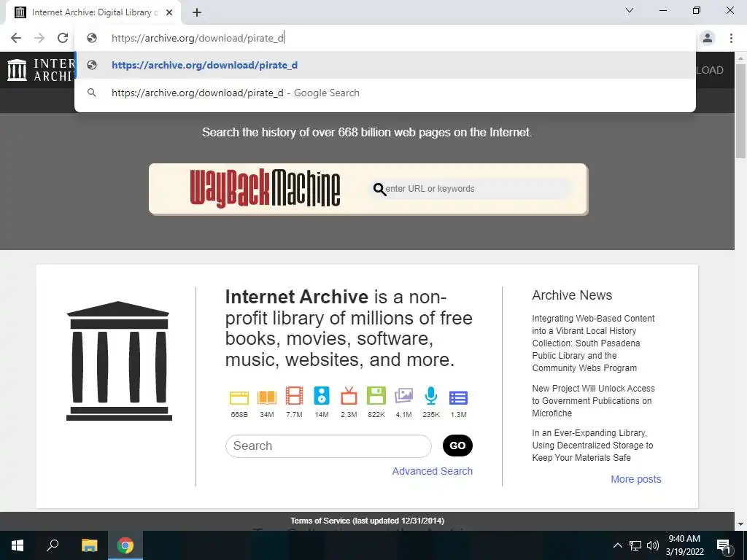Follow the More posts link
The image size is (747, 560).
[636, 479]
